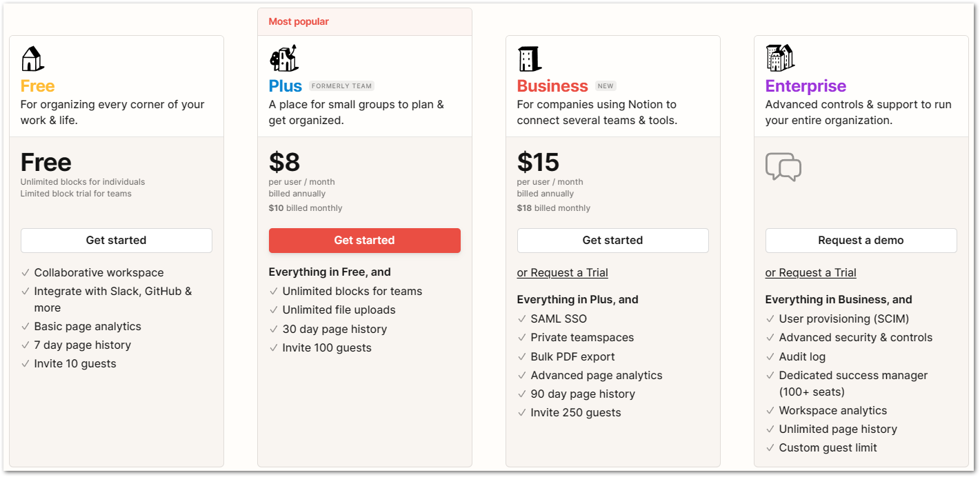Click checkmark next to Unlimited file uploads

[273, 310]
